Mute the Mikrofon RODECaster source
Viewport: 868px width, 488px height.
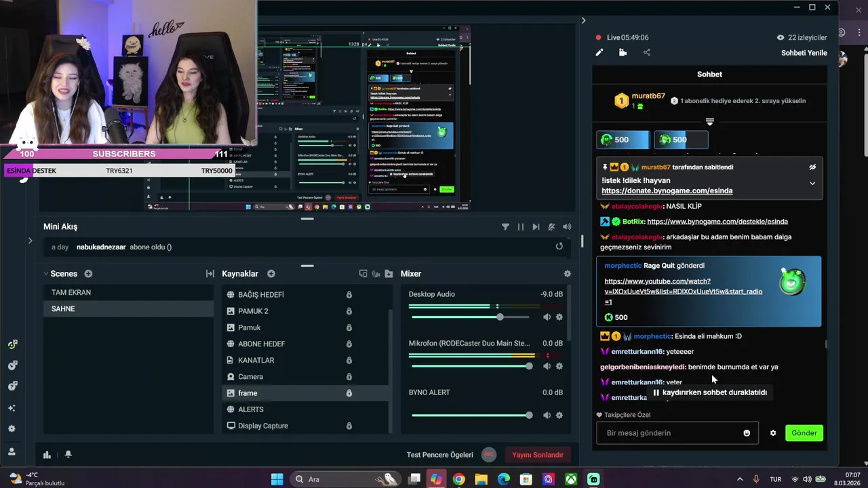(547, 366)
